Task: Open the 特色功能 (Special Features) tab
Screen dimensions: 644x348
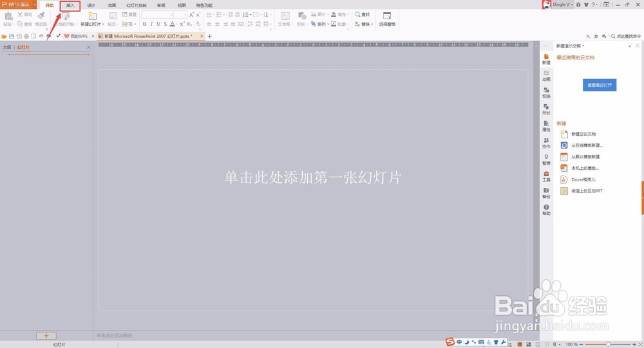Action: pyautogui.click(x=204, y=5)
